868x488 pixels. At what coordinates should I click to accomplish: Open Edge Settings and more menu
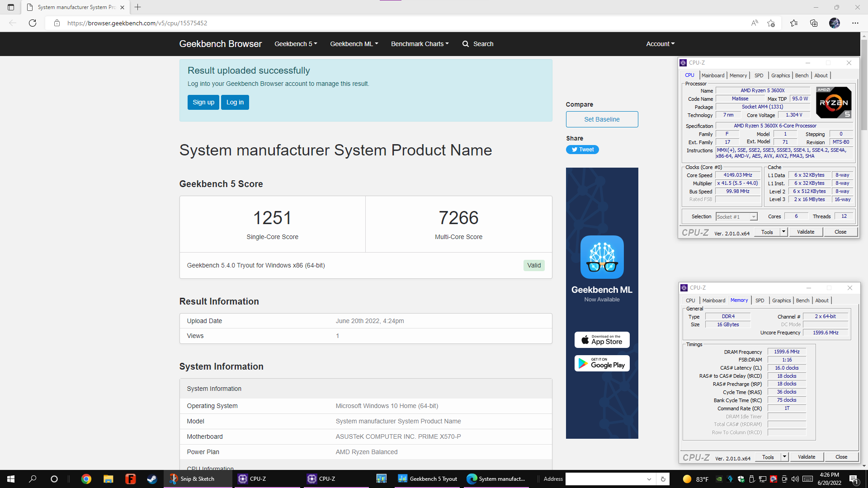pyautogui.click(x=855, y=23)
